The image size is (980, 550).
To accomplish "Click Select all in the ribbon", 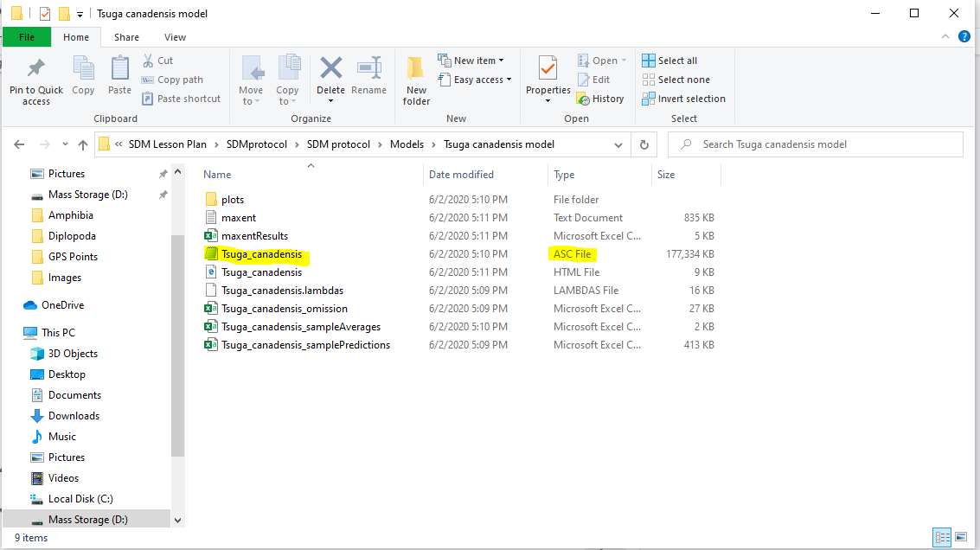I will click(669, 61).
